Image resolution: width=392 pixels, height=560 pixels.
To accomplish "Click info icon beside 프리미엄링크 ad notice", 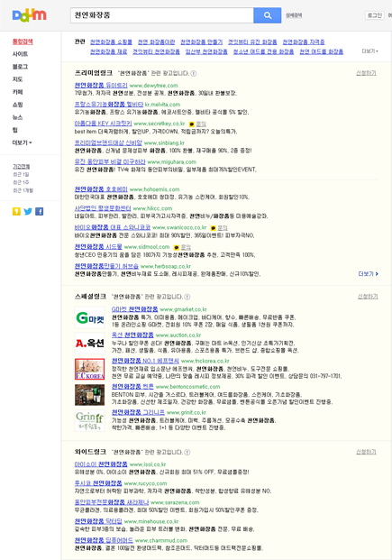I will [x=194, y=74].
